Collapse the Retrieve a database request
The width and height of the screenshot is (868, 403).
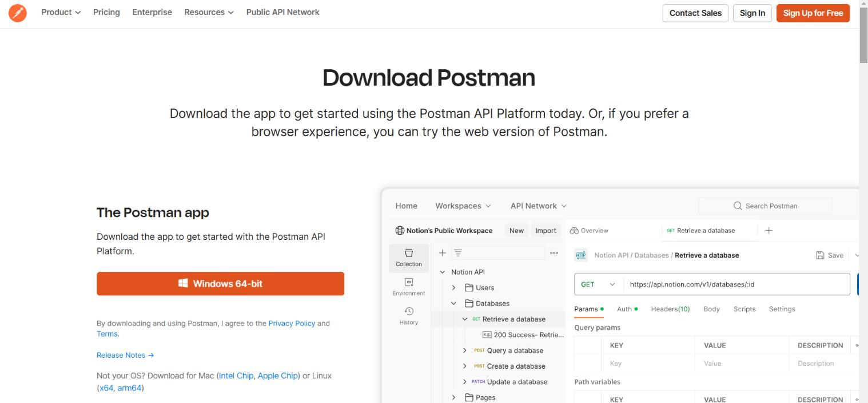tap(465, 319)
